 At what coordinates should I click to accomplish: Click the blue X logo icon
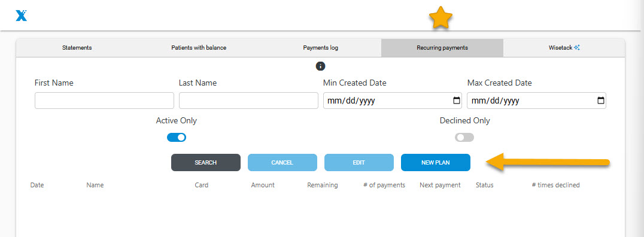pyautogui.click(x=22, y=16)
